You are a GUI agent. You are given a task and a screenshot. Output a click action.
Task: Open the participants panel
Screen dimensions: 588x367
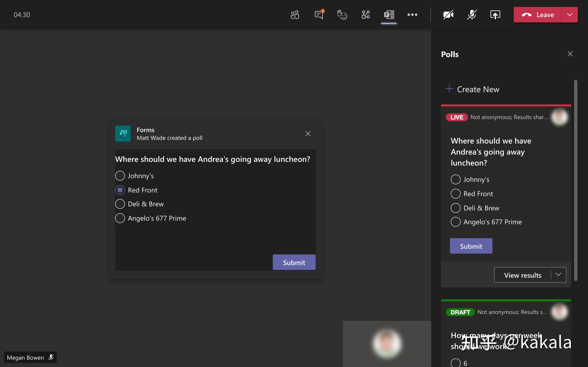(295, 14)
